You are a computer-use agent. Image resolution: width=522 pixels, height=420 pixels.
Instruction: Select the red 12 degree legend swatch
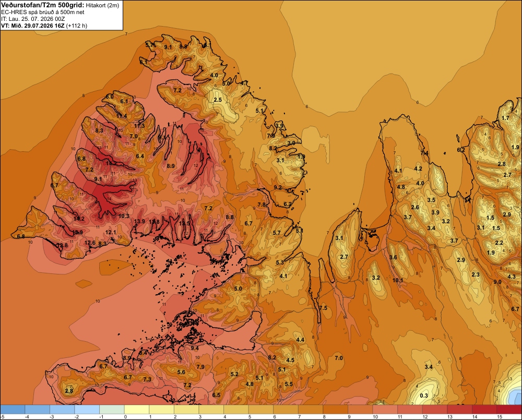coord(435,410)
